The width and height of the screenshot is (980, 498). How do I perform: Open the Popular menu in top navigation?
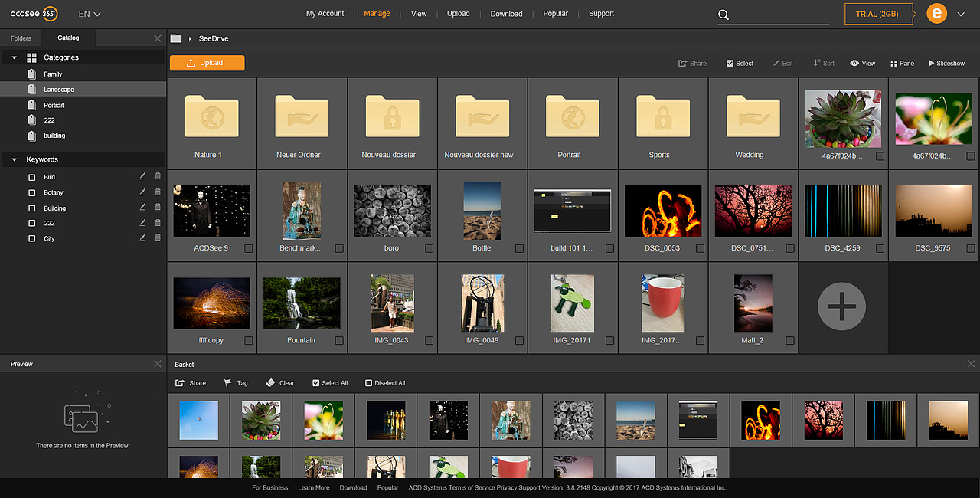click(556, 13)
